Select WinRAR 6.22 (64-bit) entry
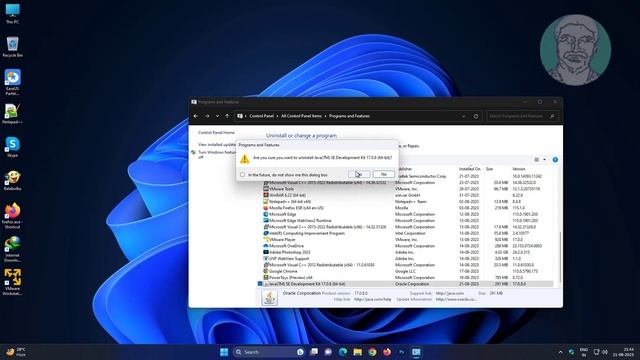The height and width of the screenshot is (360, 640). pos(408,195)
